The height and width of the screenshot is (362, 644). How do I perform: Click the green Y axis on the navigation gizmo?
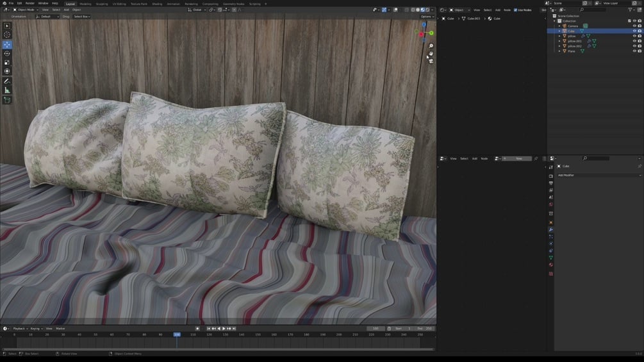pyautogui.click(x=431, y=33)
